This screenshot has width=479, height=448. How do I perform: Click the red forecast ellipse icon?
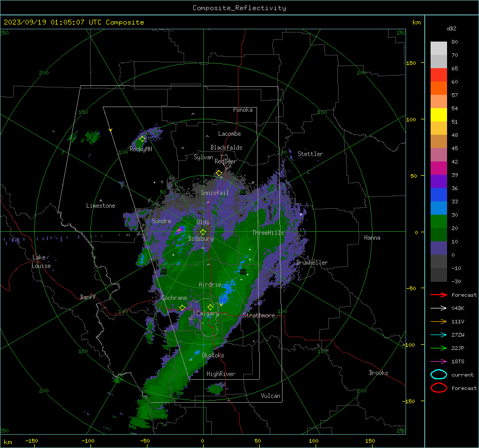click(439, 388)
